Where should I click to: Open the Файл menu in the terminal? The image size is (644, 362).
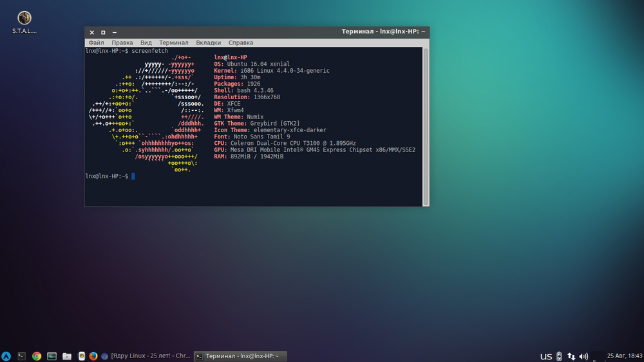(96, 43)
